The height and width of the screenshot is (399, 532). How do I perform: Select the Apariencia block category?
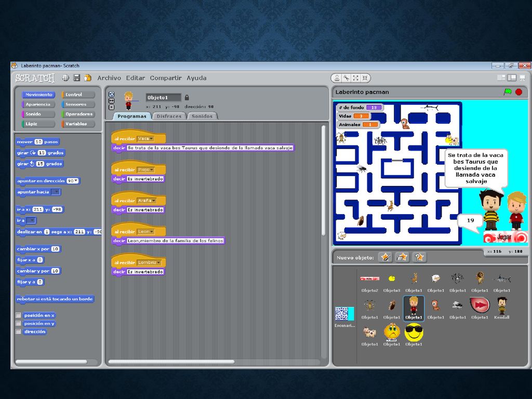click(x=38, y=104)
